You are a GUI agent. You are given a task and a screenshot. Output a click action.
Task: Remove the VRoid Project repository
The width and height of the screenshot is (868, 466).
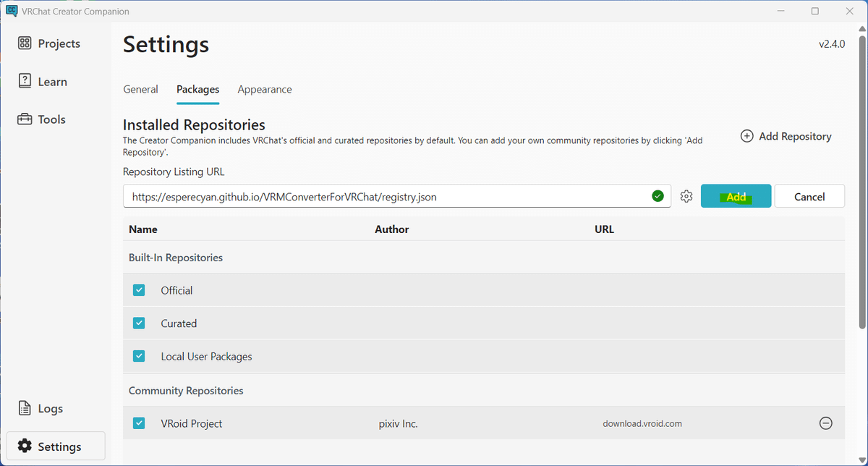click(825, 423)
